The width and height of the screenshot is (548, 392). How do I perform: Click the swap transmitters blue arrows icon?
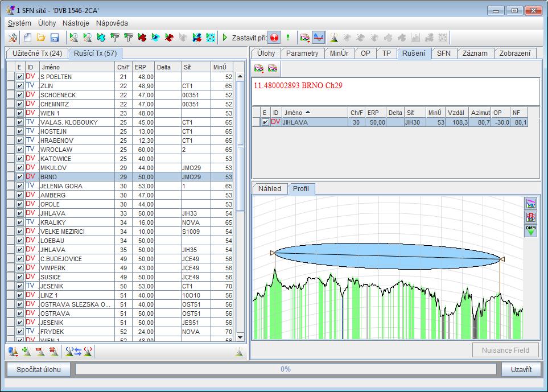pos(79,352)
